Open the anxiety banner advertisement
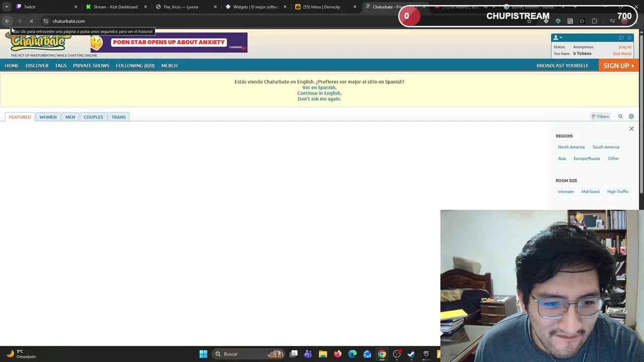The width and height of the screenshot is (644, 362). [169, 43]
